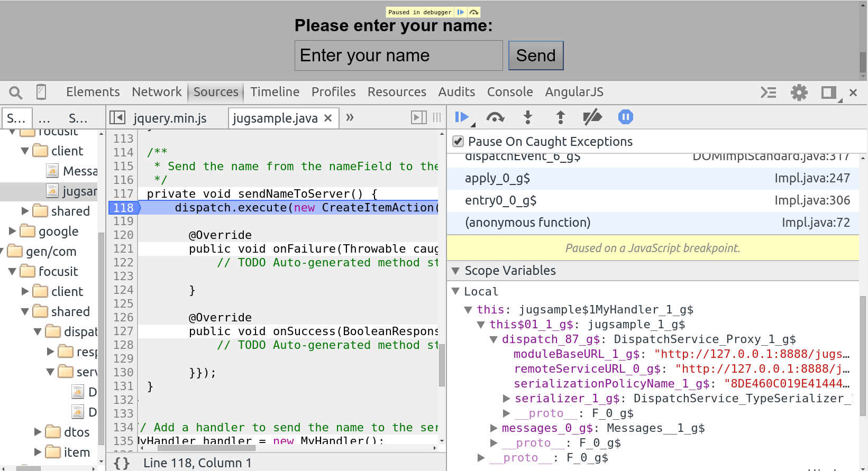868x471 pixels.
Task: Expand the messages_0_g$ variable
Action: coord(494,428)
